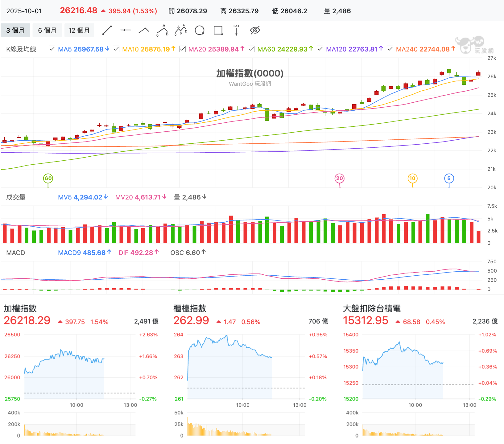The width and height of the screenshot is (504, 444).
Task: Pick the ABCD wave pattern tool
Action: pyautogui.click(x=181, y=30)
